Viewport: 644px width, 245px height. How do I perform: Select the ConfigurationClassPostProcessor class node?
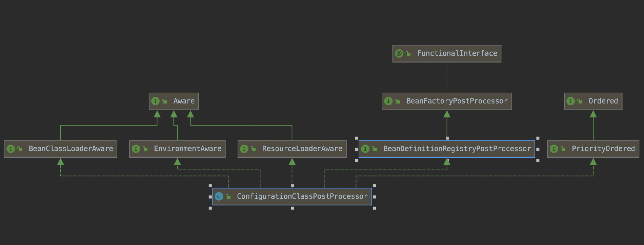click(302, 196)
